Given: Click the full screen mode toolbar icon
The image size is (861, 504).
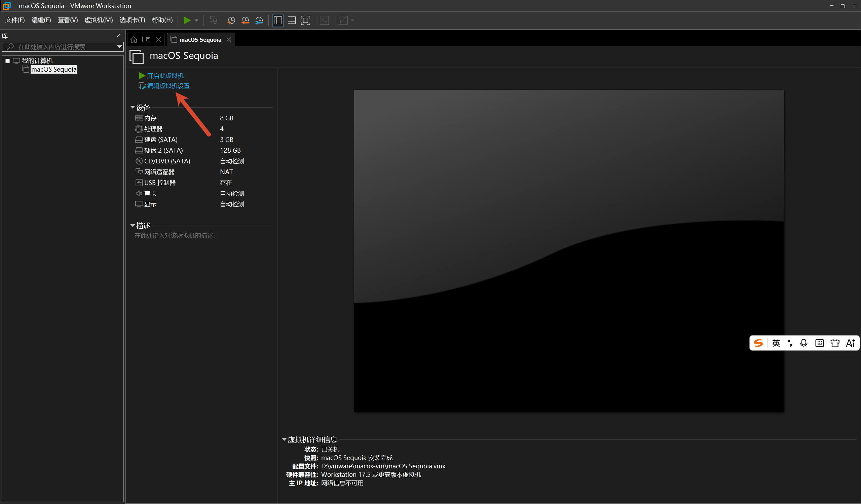Looking at the screenshot, I should (x=305, y=21).
